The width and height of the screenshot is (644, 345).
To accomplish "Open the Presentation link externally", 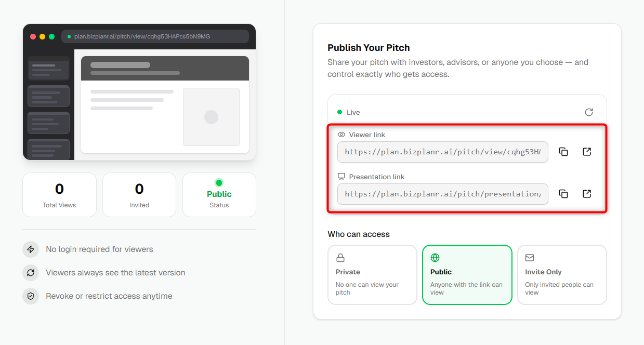I will click(587, 194).
